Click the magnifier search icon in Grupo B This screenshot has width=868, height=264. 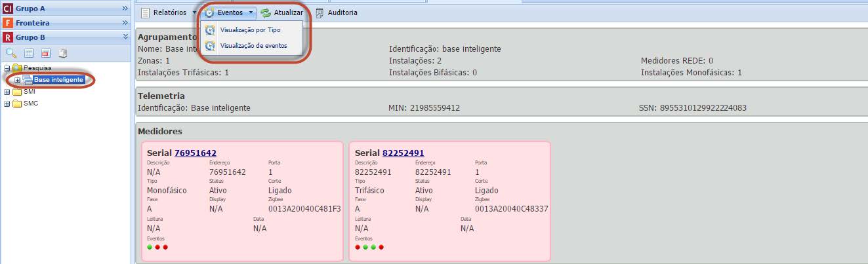11,53
